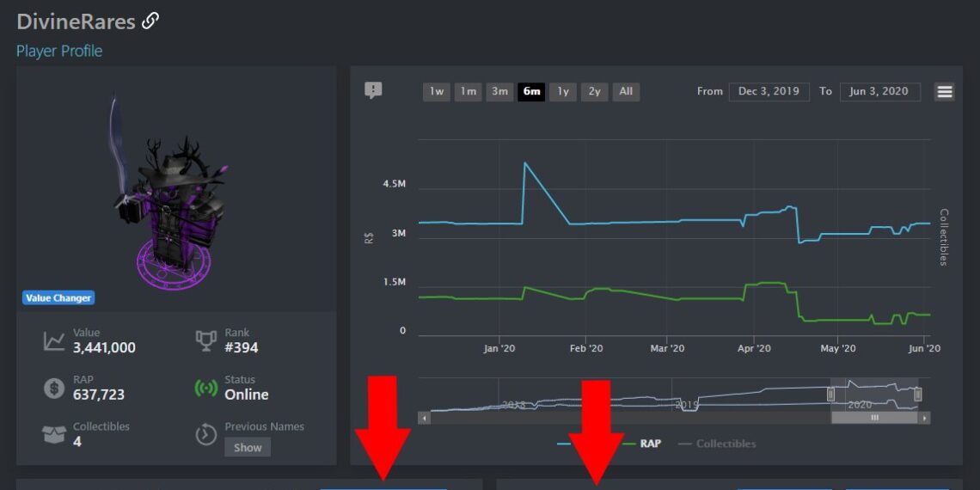
Task: Toggle the RAP series in legend
Action: coord(652,444)
